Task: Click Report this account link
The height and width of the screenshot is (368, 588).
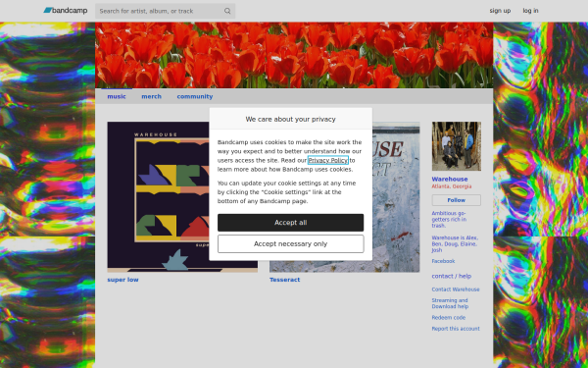Action: (x=456, y=329)
